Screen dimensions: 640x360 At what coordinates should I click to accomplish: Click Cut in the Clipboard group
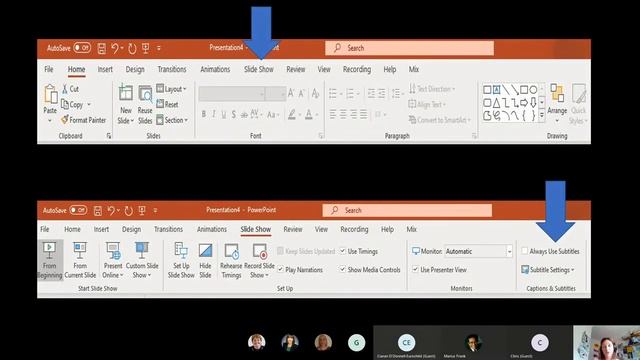click(70, 89)
